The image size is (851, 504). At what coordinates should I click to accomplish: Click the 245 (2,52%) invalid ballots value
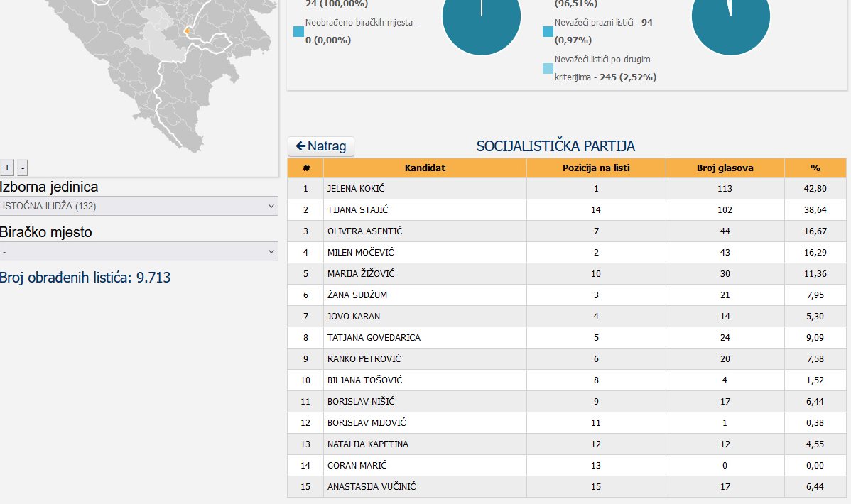tap(628, 77)
